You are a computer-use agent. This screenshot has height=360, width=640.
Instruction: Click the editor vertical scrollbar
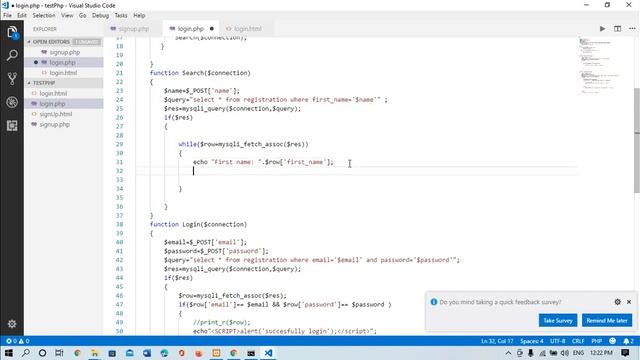[x=637, y=141]
